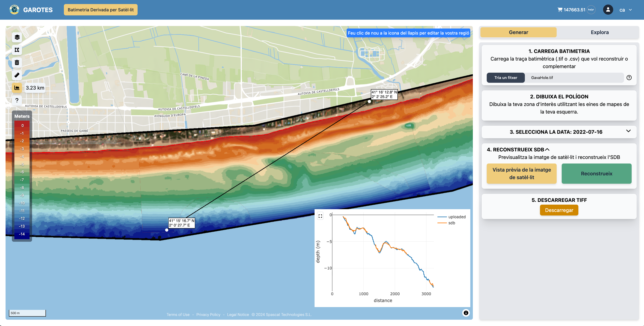Open the map layers control
Viewport: 644px width, 326px height.
[17, 37]
